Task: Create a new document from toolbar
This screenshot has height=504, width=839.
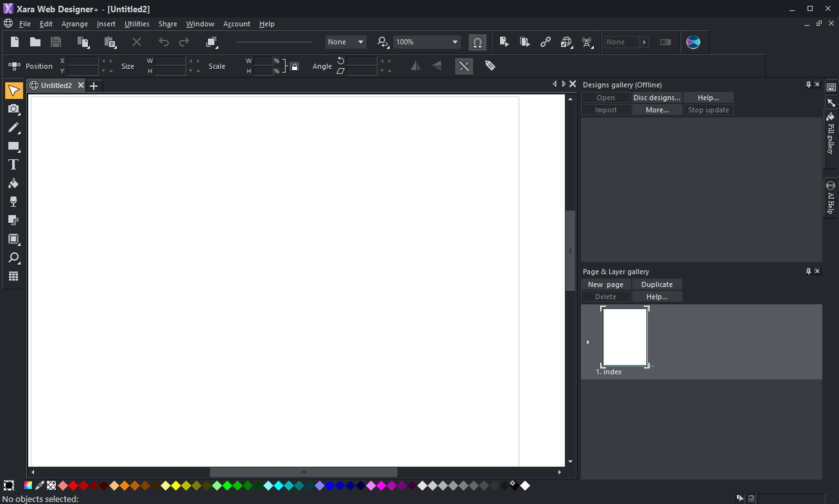Action: 14,42
